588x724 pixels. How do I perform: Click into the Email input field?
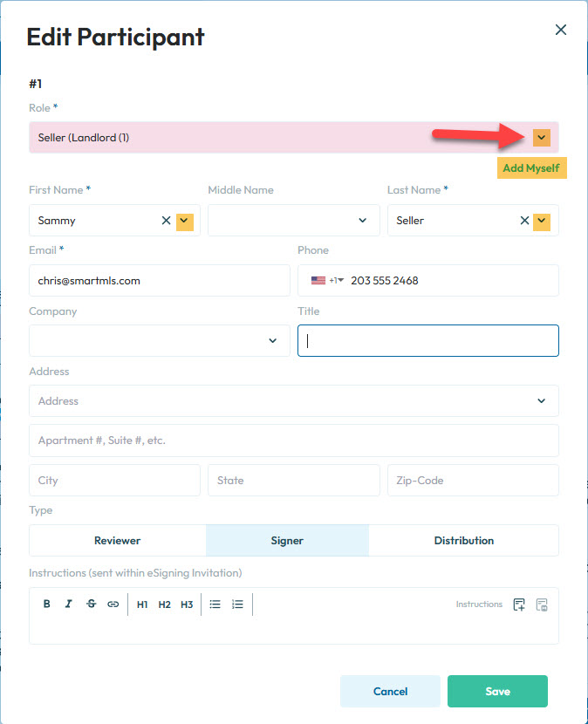pyautogui.click(x=160, y=281)
